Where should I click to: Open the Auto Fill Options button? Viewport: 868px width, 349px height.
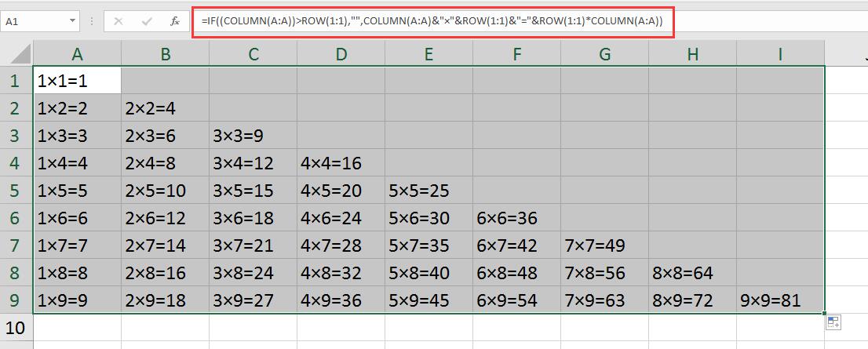click(x=833, y=322)
